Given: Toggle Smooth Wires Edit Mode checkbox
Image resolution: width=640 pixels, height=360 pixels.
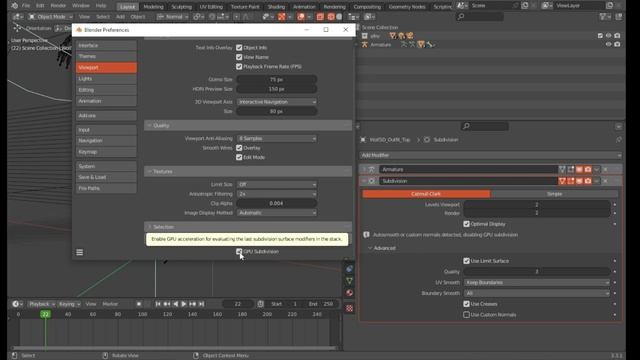Looking at the screenshot, I should (x=239, y=157).
